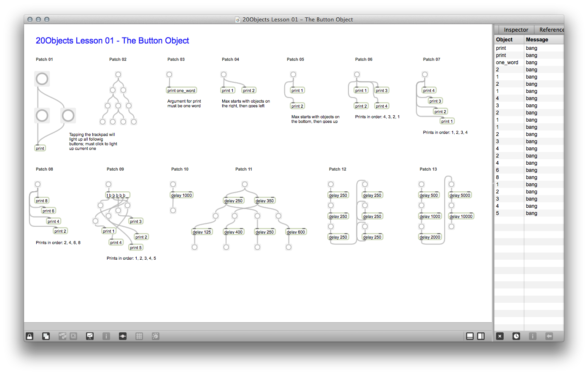
Task: Select the delay 400 object
Action: click(x=233, y=232)
